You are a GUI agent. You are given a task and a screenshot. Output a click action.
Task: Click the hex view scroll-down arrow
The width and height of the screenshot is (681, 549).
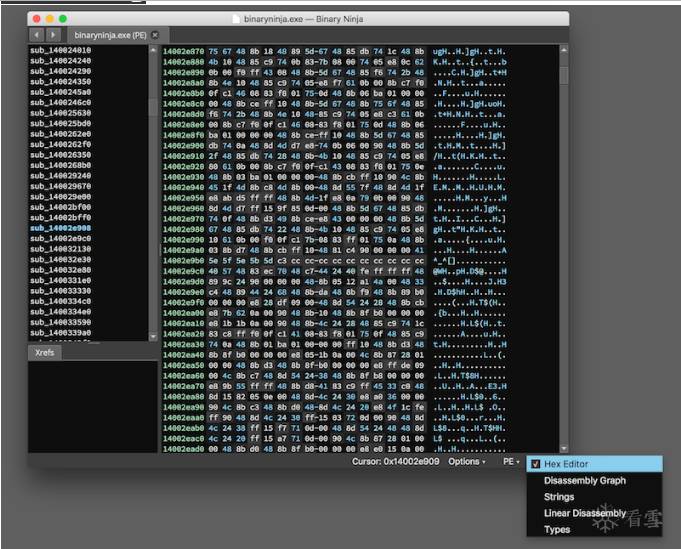[x=564, y=448]
